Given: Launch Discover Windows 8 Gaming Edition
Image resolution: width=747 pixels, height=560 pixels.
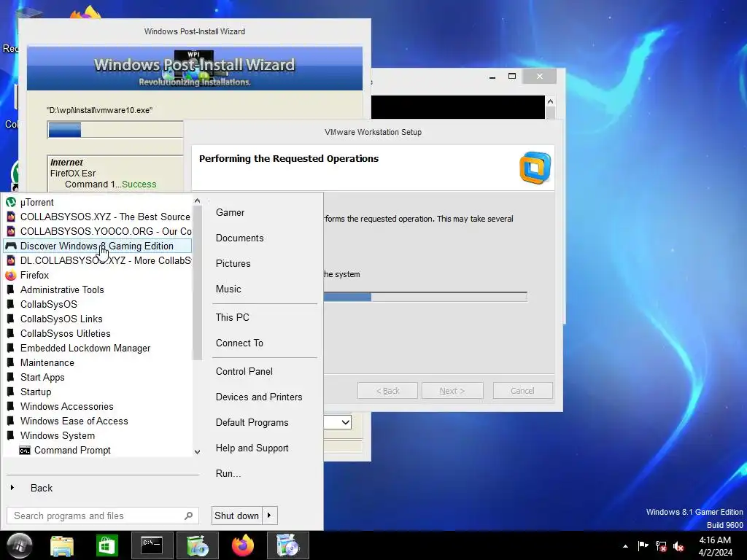Looking at the screenshot, I should coord(97,246).
